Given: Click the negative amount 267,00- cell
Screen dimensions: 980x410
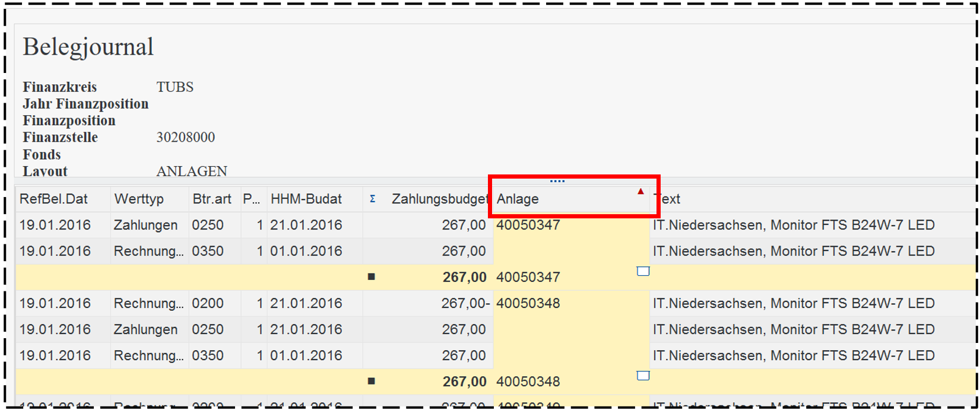Looking at the screenshot, I should pyautogui.click(x=465, y=304).
